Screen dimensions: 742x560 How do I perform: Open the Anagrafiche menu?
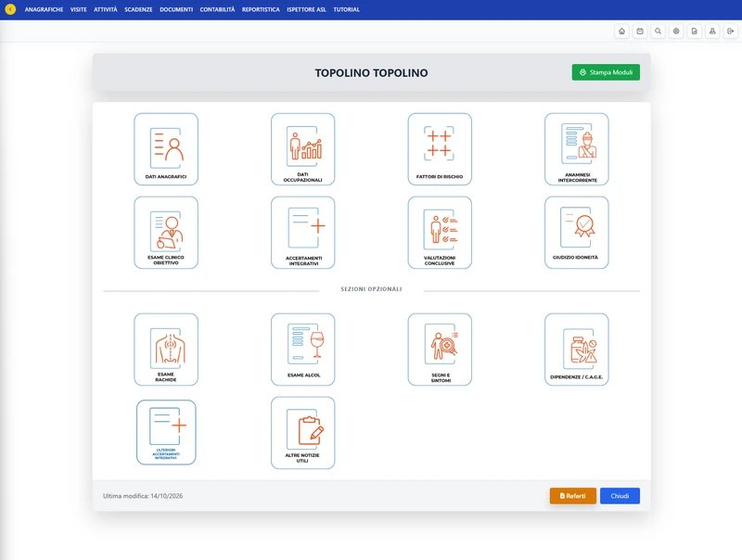(x=44, y=9)
